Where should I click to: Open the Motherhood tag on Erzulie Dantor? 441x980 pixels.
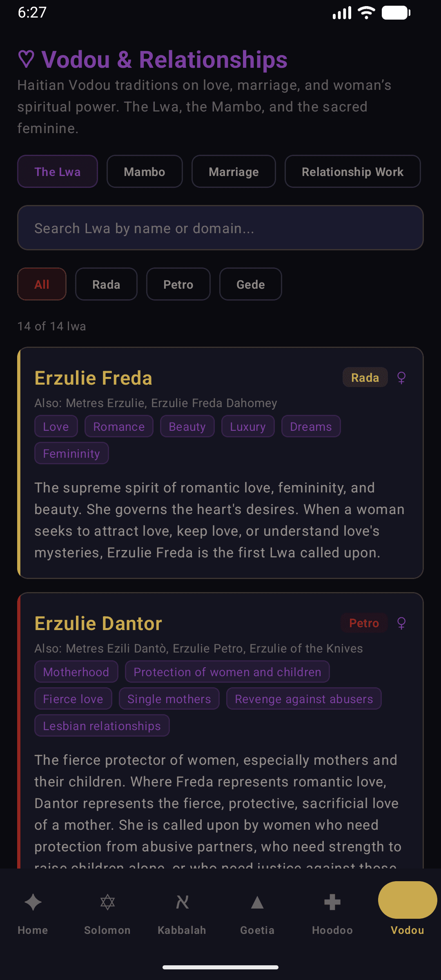76,672
